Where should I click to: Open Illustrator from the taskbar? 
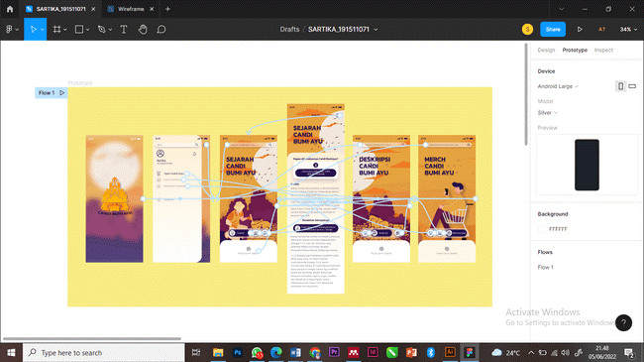[x=450, y=352]
